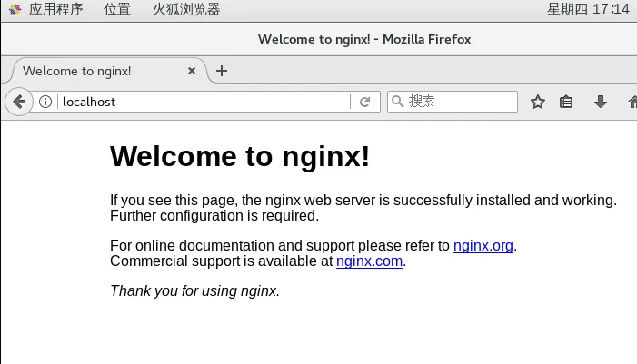Close the Welcome to nginx! tab

[x=192, y=71]
